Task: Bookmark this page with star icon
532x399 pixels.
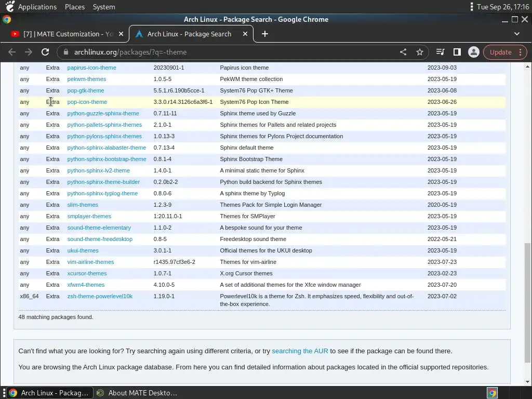Action: [x=420, y=52]
